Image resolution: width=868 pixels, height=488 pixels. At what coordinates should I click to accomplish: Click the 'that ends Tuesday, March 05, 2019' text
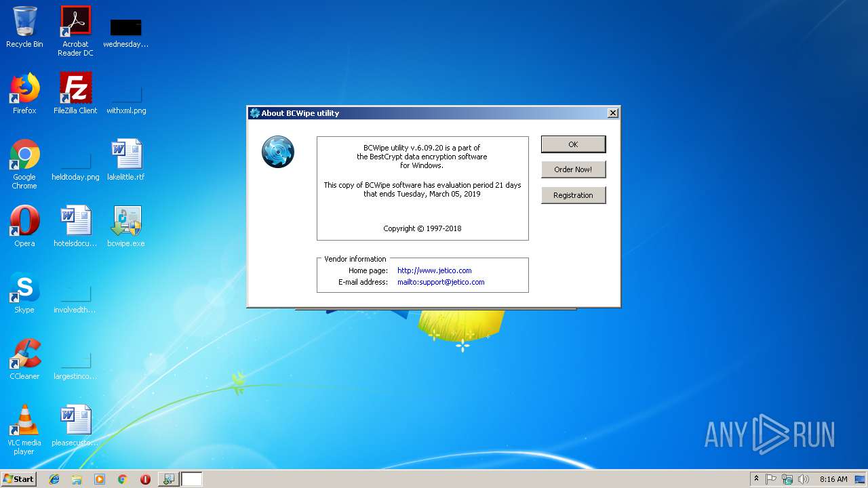422,194
